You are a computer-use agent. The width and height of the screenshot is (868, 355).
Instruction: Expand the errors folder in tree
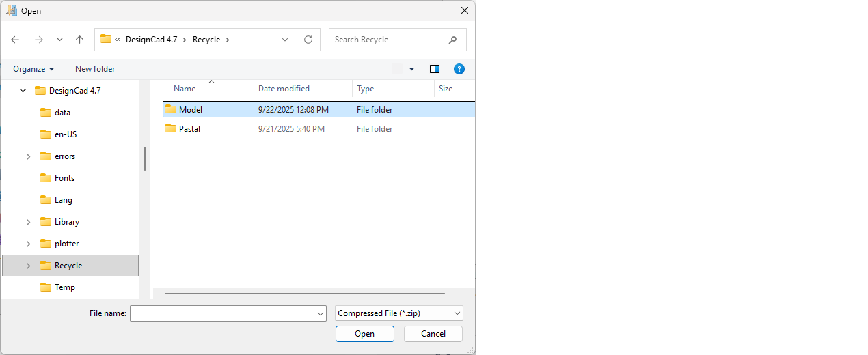(28, 156)
